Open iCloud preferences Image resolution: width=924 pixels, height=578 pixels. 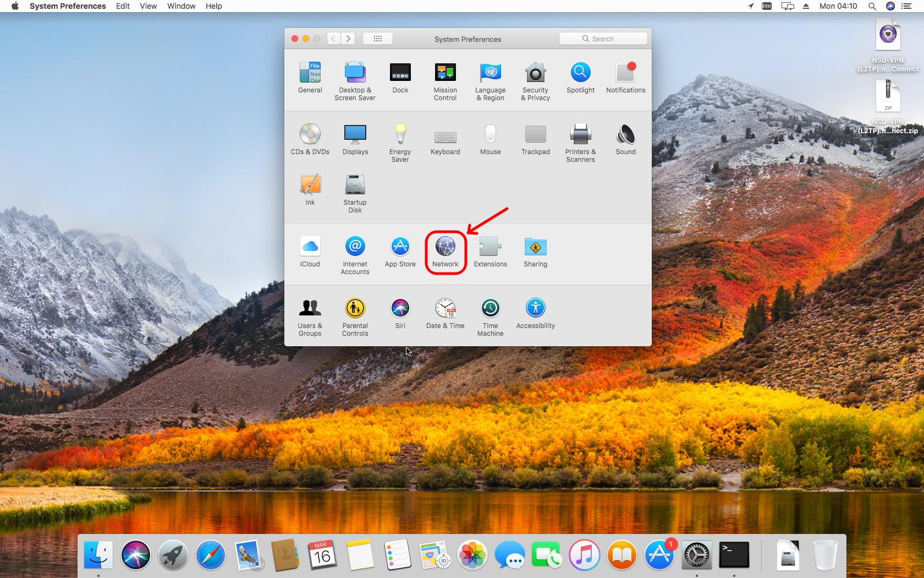click(x=310, y=252)
